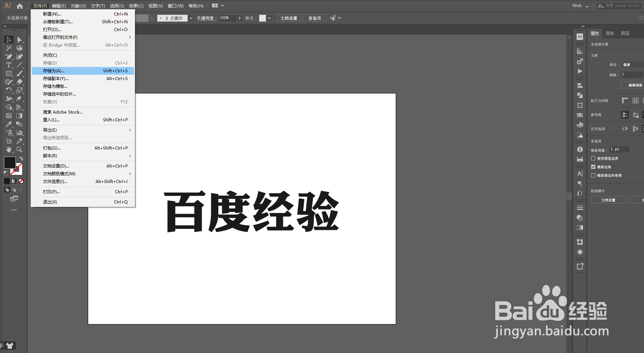Click the 文档设置 button
The height and width of the screenshot is (353, 644).
click(x=288, y=18)
